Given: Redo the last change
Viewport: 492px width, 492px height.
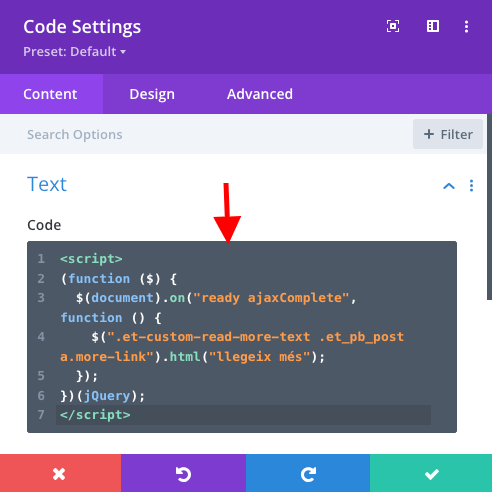Looking at the screenshot, I should [308, 473].
